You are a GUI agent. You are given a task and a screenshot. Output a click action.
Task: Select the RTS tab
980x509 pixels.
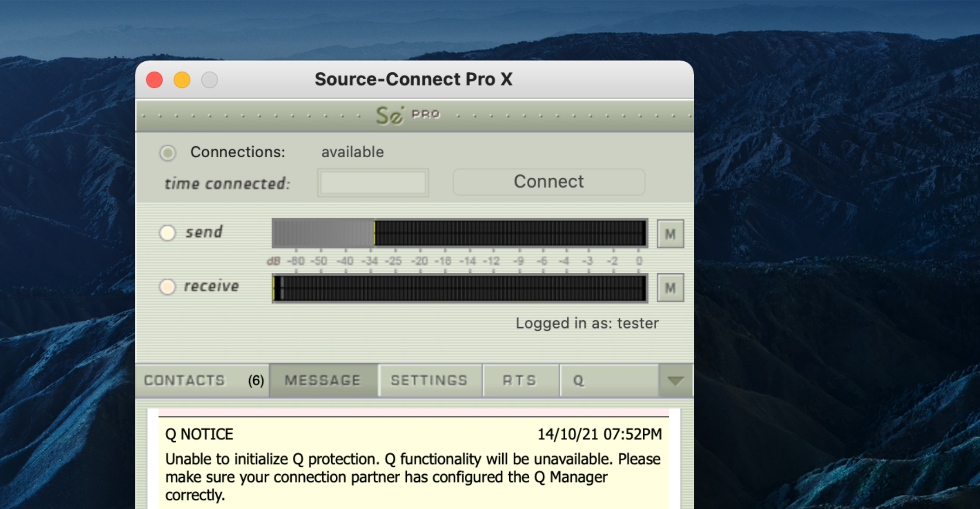click(x=519, y=380)
